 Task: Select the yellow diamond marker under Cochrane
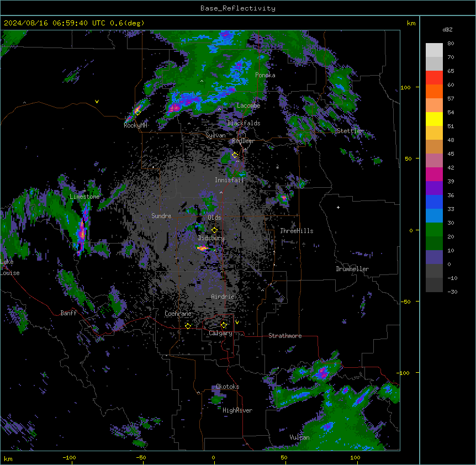coord(188,326)
